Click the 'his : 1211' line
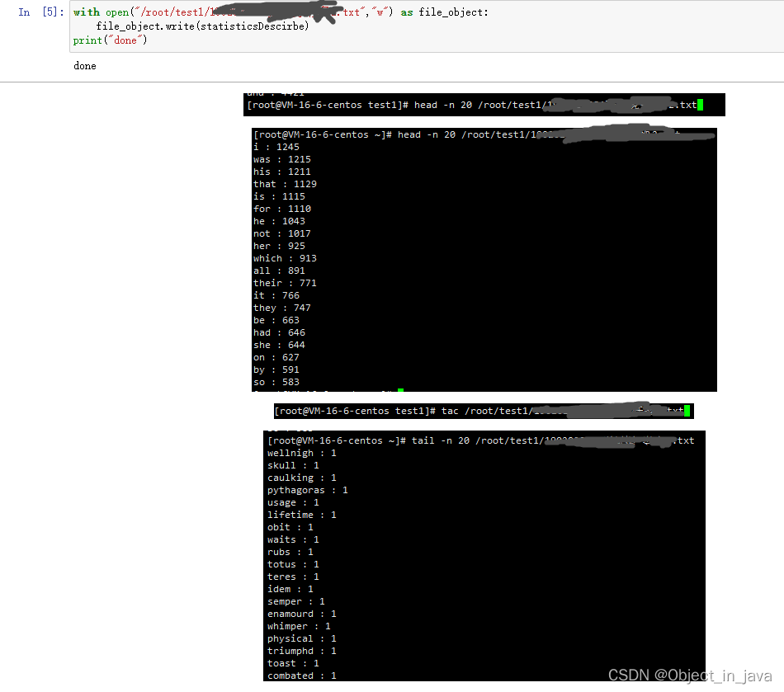Screen dimensions: 784x692 [x=282, y=172]
